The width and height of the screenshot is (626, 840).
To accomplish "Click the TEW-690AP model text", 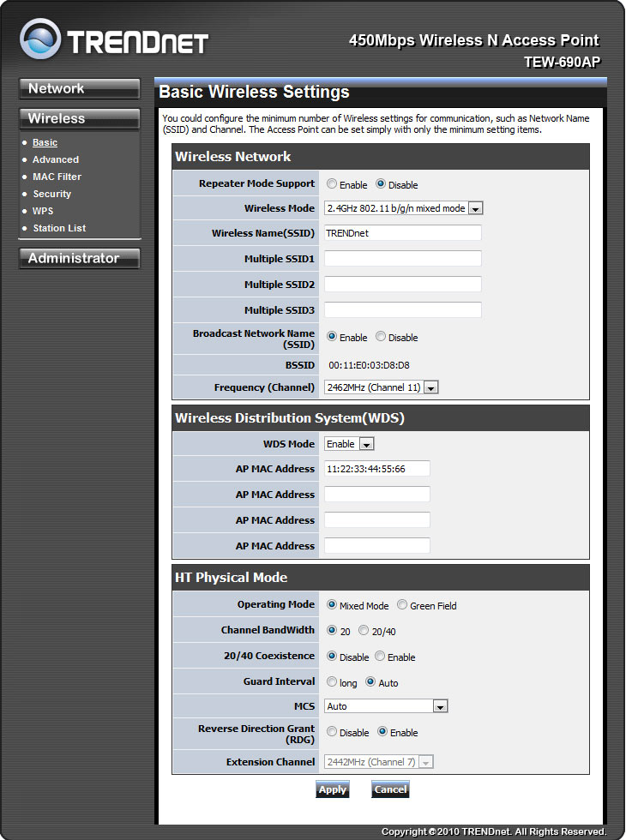I will coord(563,63).
